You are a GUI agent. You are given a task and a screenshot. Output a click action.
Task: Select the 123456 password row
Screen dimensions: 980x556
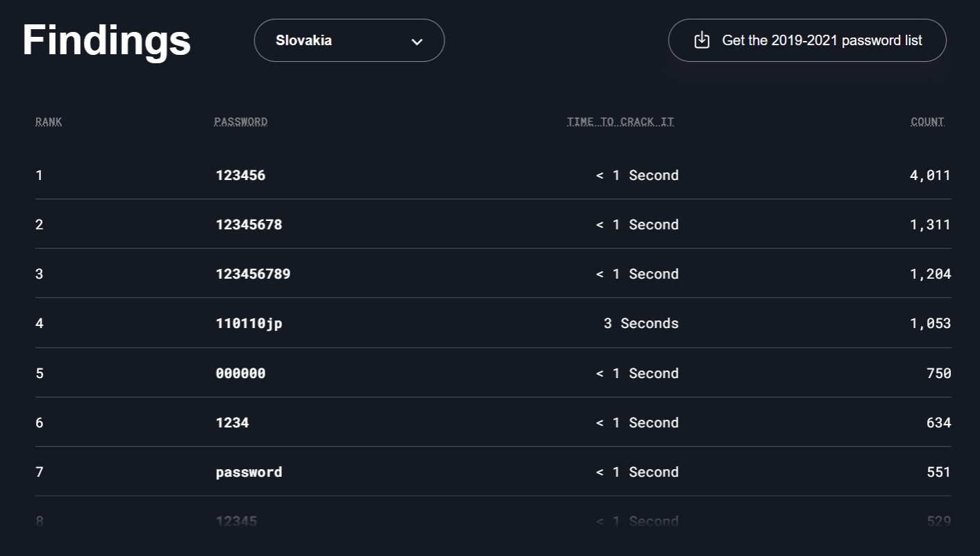240,175
